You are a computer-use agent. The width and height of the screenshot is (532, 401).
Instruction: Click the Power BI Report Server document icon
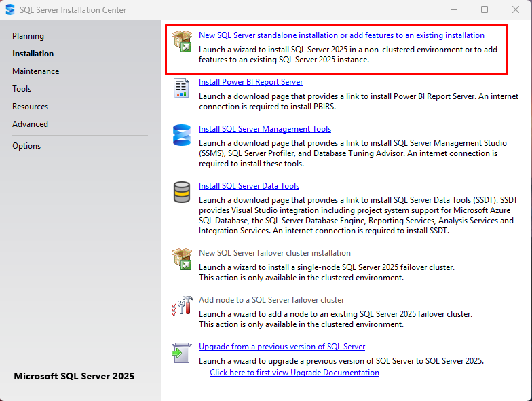coord(182,88)
